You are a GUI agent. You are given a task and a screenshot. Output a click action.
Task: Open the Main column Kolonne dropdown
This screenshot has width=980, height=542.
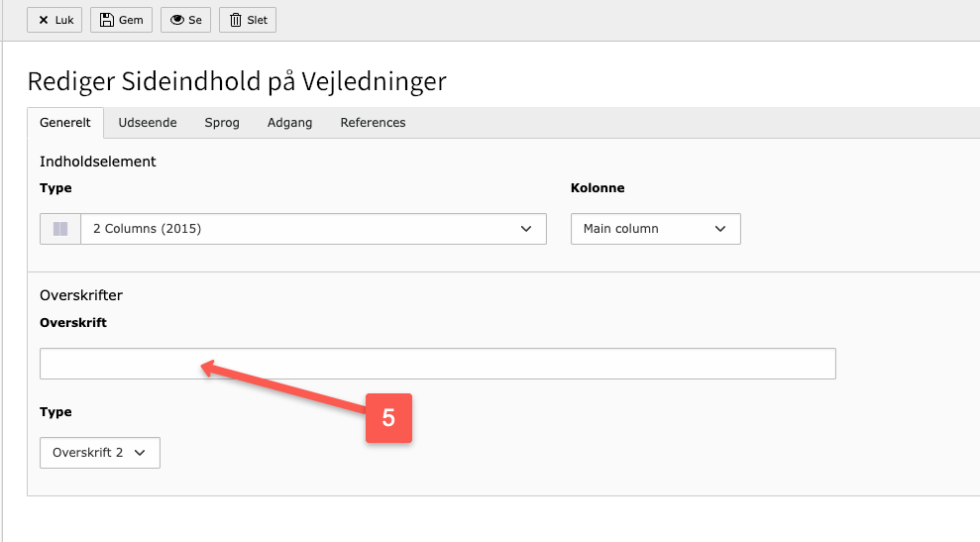tap(655, 229)
